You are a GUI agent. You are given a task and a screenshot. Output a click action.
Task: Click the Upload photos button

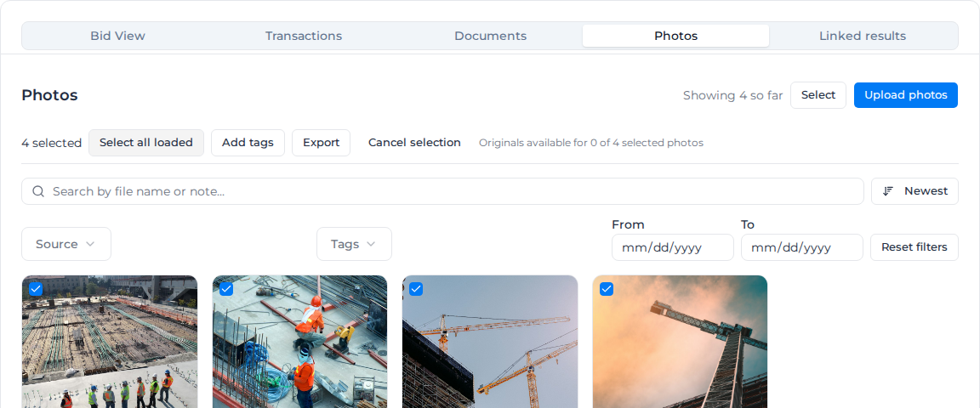[x=906, y=95]
